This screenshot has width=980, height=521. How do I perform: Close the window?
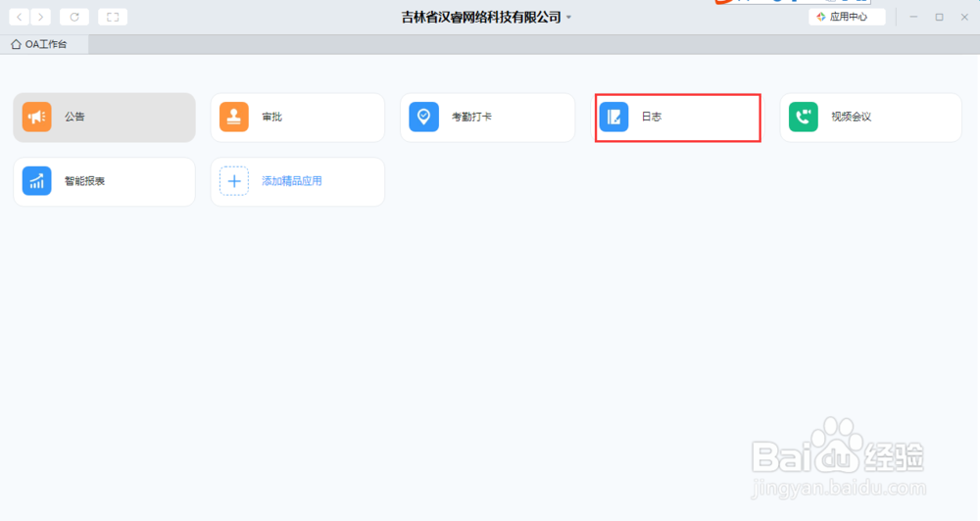pos(964,17)
